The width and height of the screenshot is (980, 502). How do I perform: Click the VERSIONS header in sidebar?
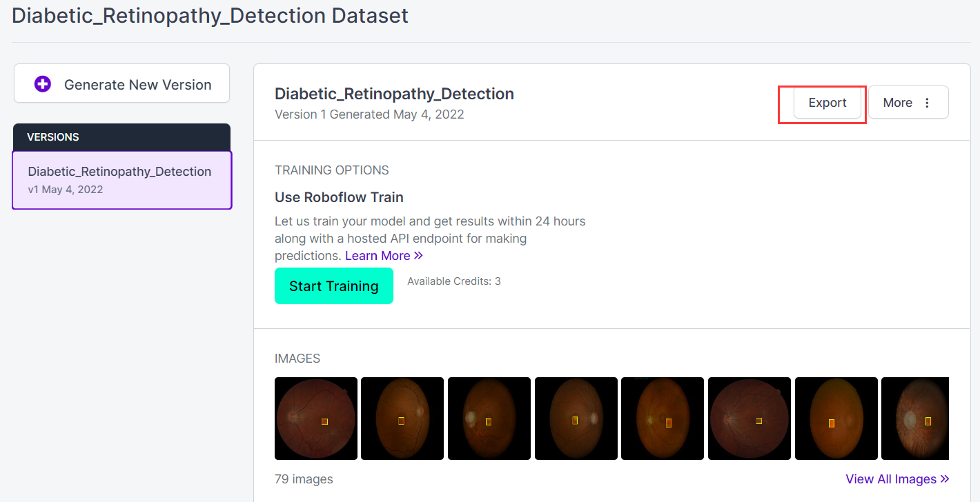[x=122, y=137]
